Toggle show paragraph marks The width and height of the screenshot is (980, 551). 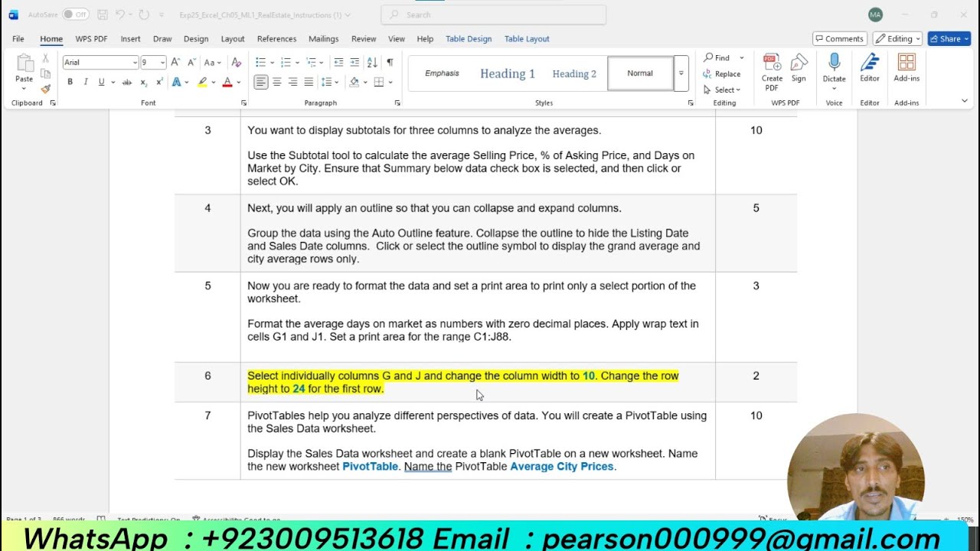click(x=390, y=62)
